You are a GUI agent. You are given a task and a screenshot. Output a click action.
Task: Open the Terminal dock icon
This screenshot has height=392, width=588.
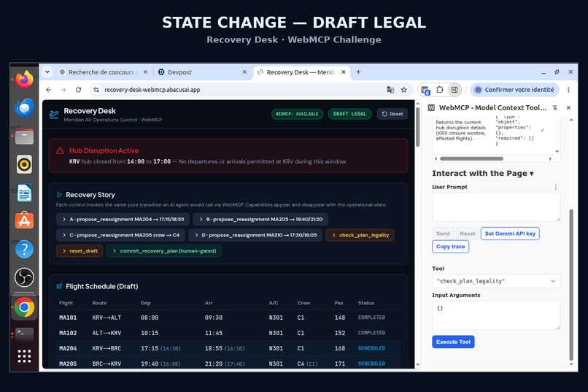pyautogui.click(x=24, y=334)
